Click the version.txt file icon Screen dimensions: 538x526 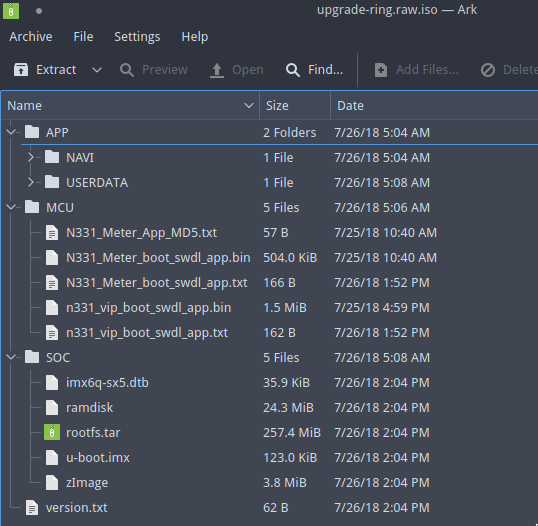(32, 508)
